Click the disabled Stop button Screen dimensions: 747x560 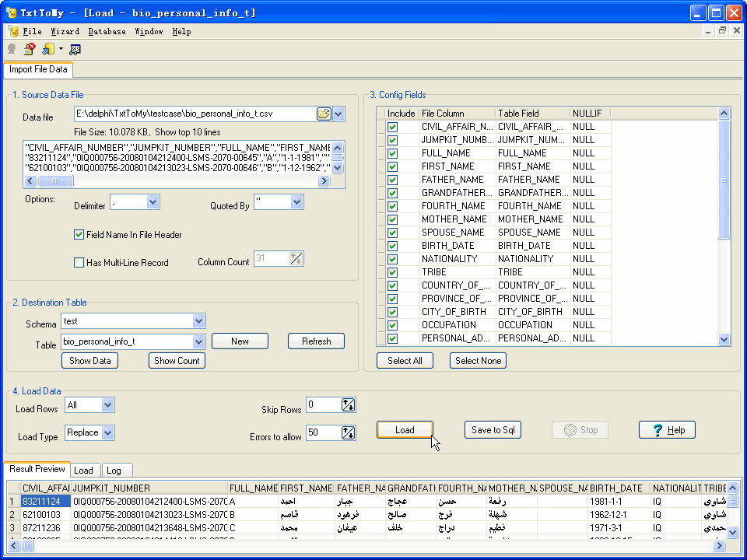tap(580, 430)
